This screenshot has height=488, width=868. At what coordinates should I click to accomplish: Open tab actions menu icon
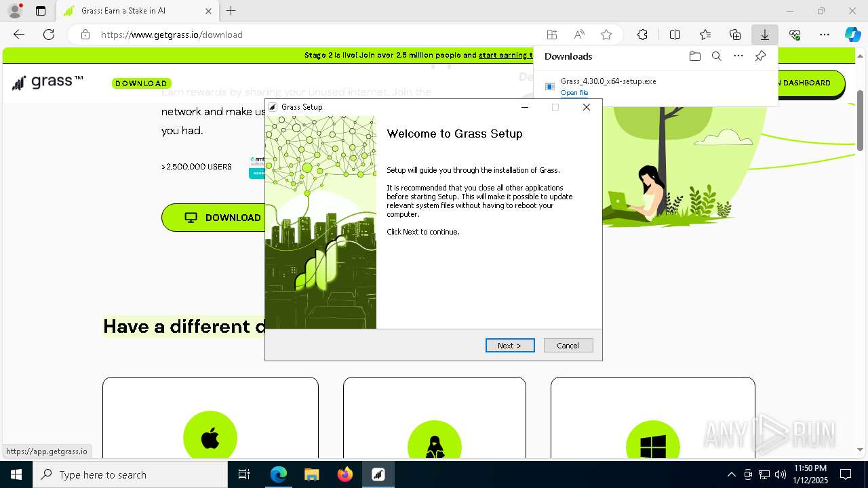pos(41,11)
